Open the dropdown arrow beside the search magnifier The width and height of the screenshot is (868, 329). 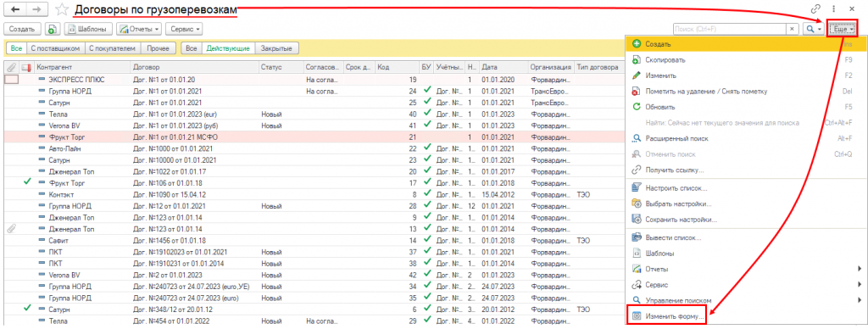820,29
